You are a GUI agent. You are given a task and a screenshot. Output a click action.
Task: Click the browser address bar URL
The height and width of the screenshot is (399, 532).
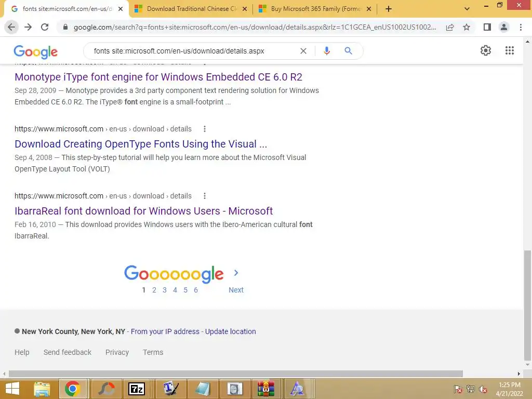(x=255, y=27)
